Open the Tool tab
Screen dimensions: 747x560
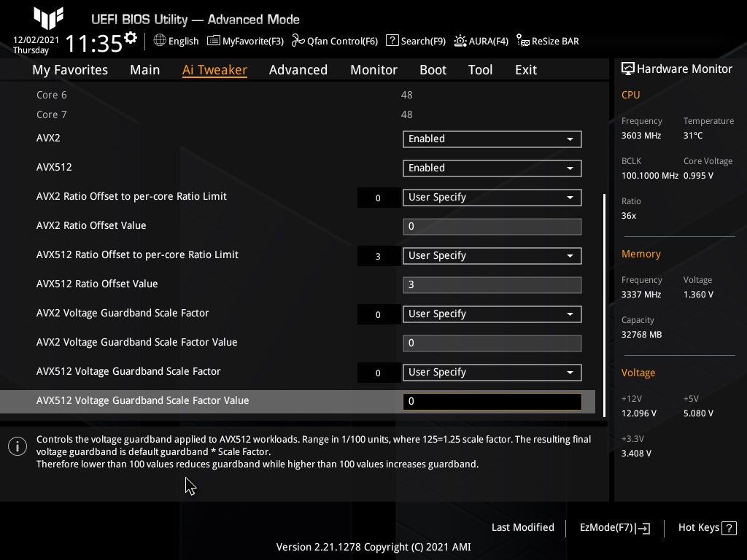point(480,70)
